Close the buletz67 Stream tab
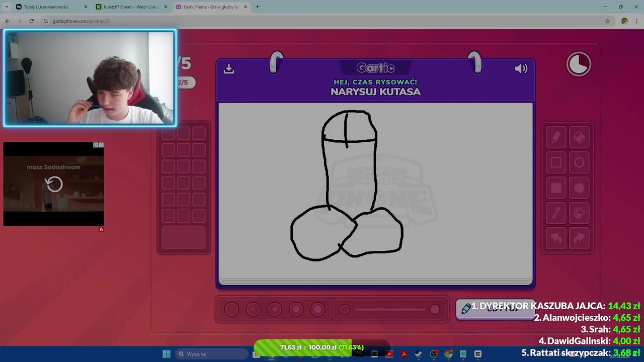Viewport: 644px width, 362px height. 166,7
